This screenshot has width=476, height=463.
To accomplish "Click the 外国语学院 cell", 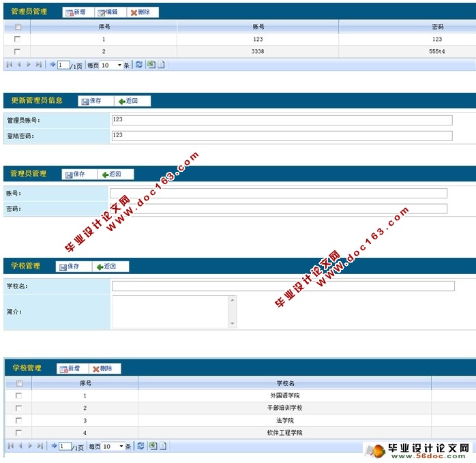I will [x=285, y=395].
